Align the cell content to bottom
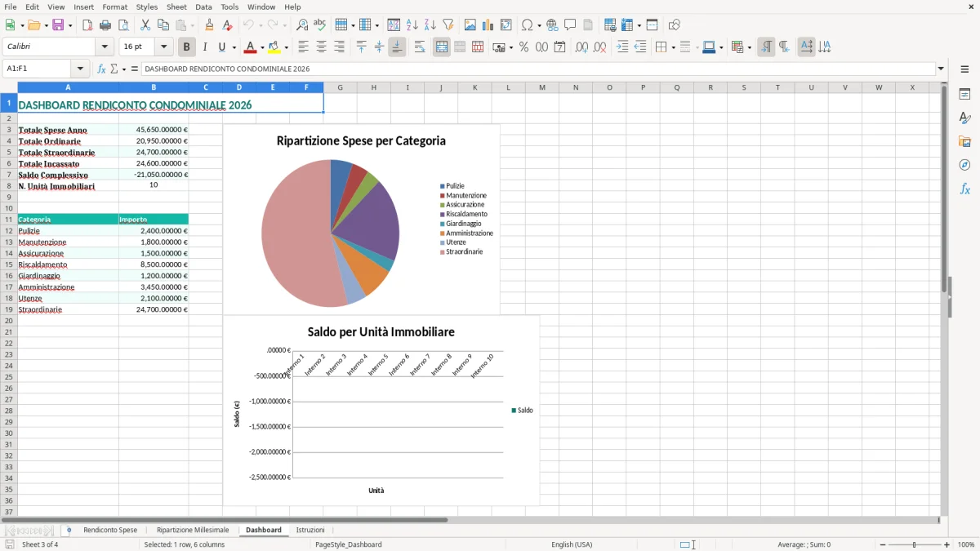Screen dimensions: 980x551 coord(397,47)
